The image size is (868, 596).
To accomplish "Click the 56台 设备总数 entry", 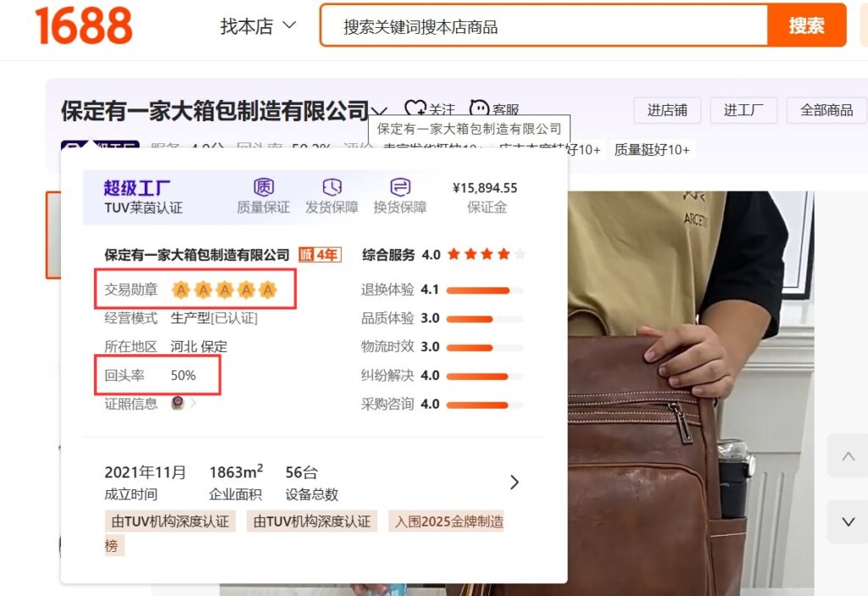I will (x=312, y=482).
